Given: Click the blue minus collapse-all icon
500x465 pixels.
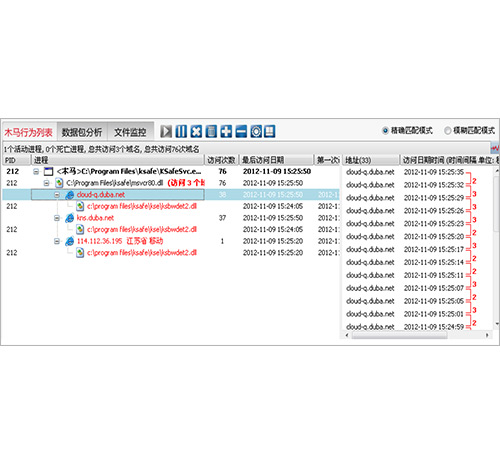Looking at the screenshot, I should (241, 131).
